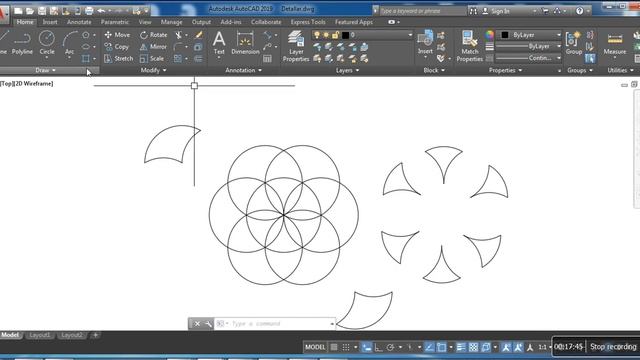Click the Scale tool
This screenshot has height=360, width=640.
[151, 59]
